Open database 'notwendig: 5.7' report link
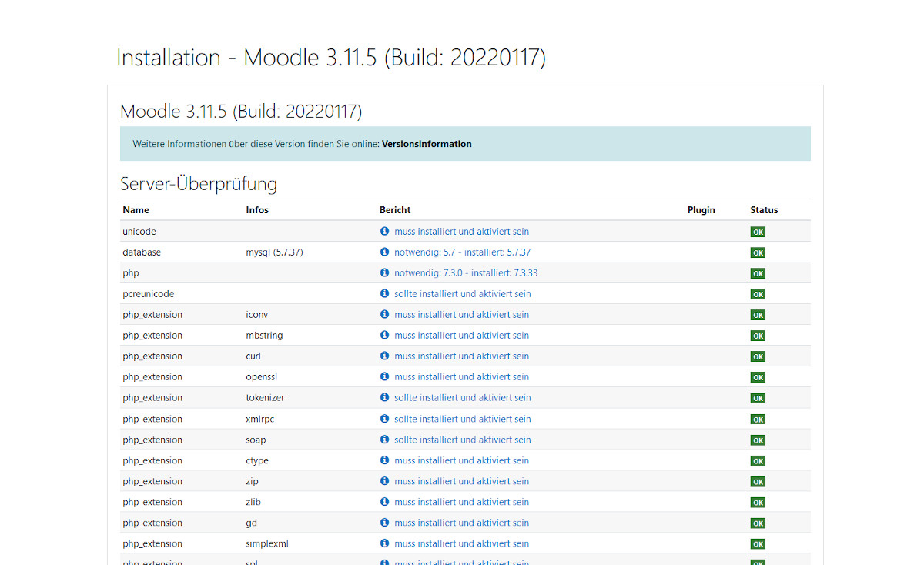 point(463,252)
